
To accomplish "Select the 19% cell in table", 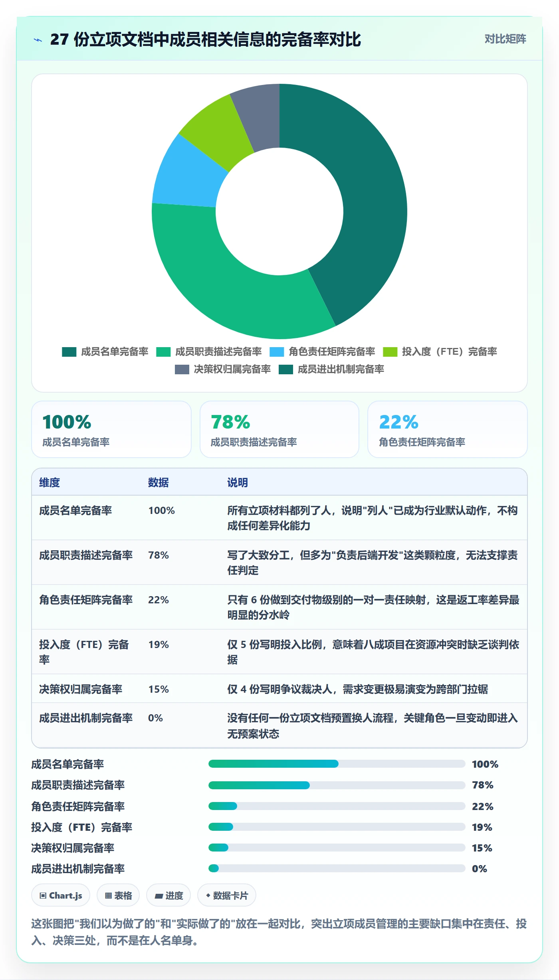I will [159, 644].
